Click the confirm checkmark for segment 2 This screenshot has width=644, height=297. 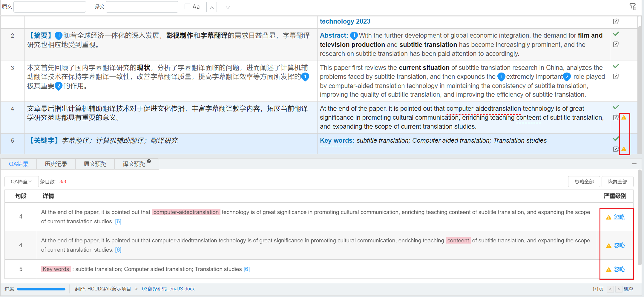point(616,34)
